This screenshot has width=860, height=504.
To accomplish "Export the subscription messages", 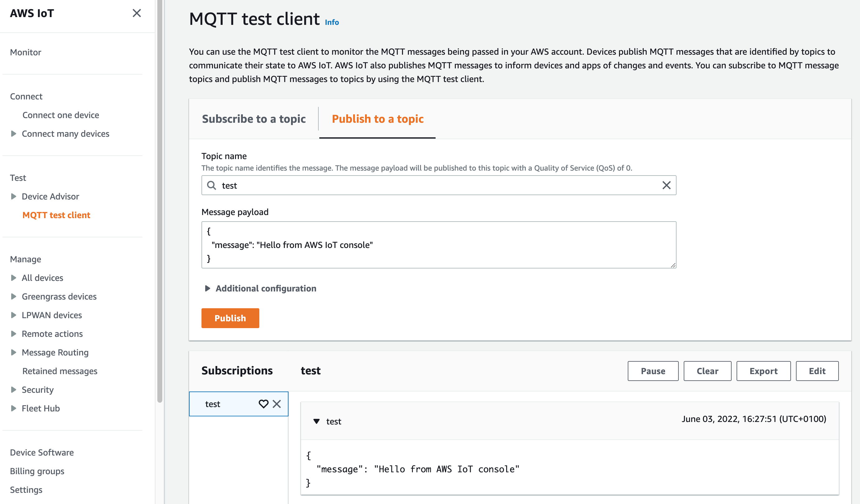I will [763, 371].
